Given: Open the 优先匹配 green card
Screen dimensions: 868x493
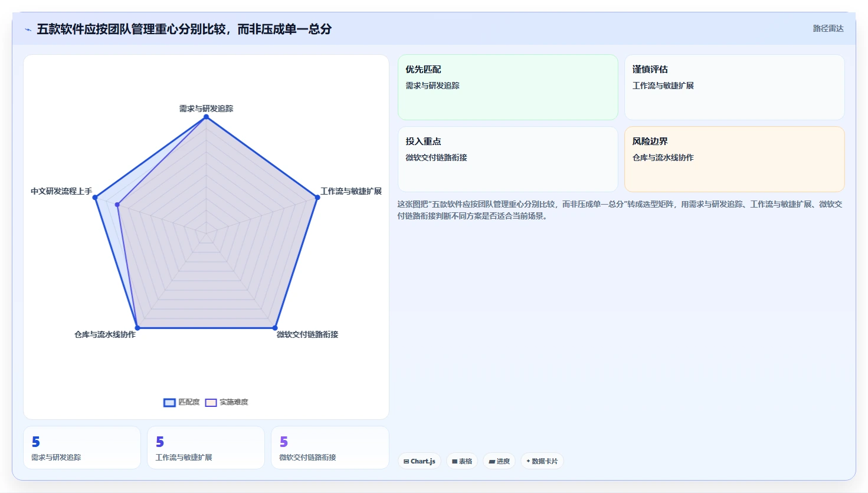Looking at the screenshot, I should tap(508, 87).
